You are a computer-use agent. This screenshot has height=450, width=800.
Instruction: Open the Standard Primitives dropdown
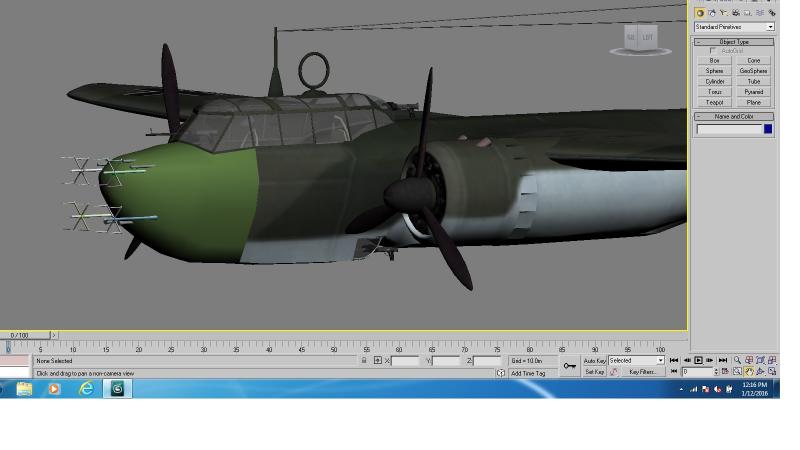[734, 27]
